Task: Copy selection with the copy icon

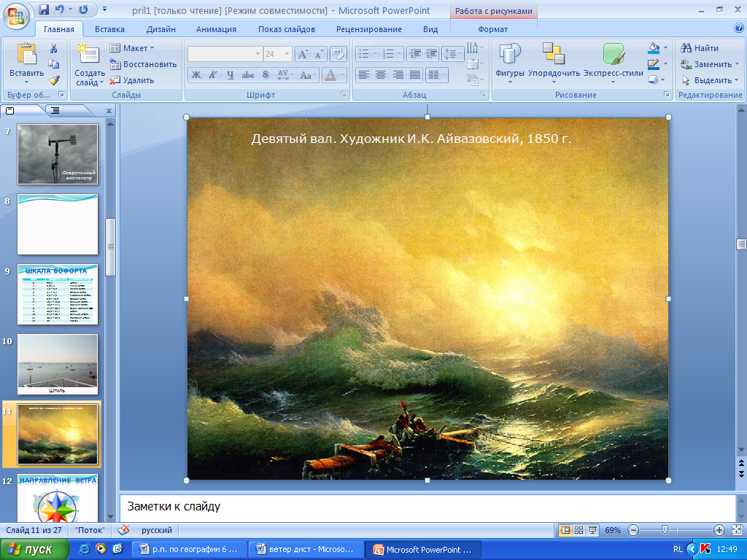Action: tap(53, 64)
